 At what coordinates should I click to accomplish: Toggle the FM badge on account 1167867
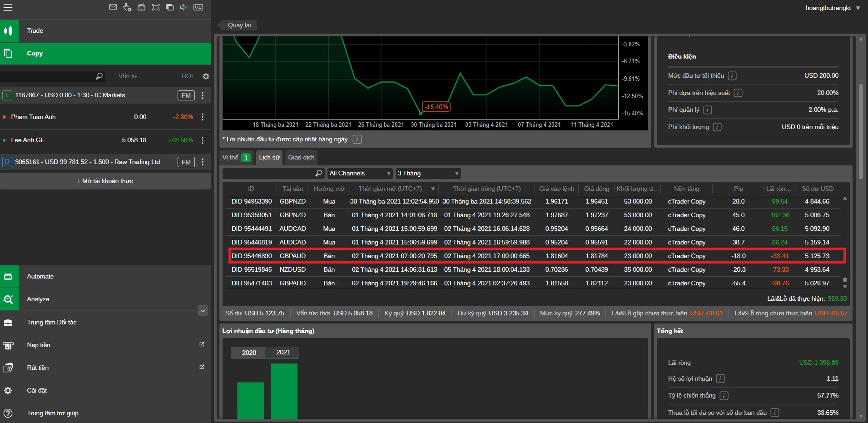pyautogui.click(x=186, y=95)
